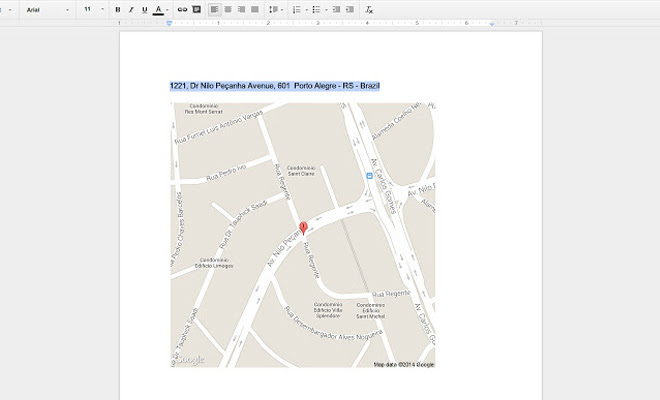Click the 'Map data ©2014 Google' text
This screenshot has height=400, width=660.
tap(404, 365)
